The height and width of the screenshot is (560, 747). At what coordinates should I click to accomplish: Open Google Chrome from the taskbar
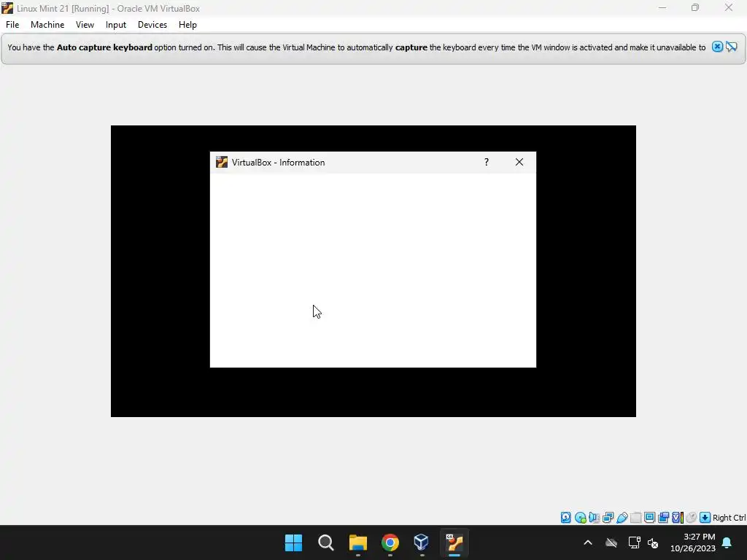390,542
